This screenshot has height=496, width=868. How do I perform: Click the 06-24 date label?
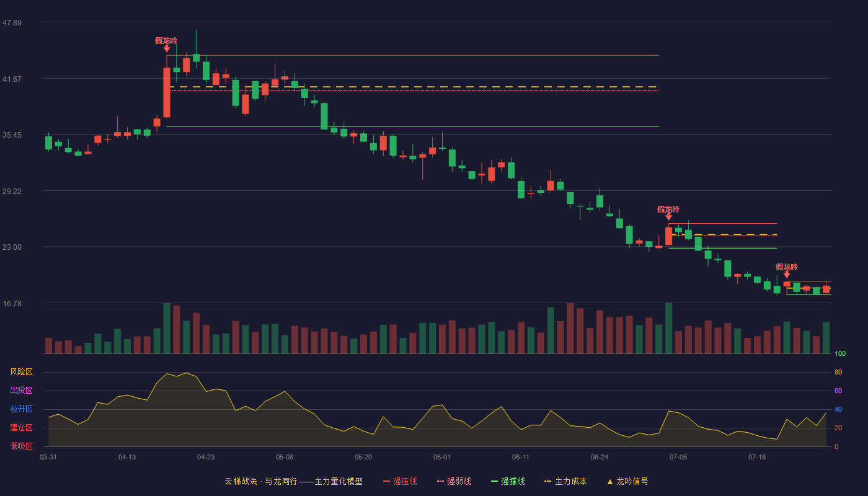[600, 457]
